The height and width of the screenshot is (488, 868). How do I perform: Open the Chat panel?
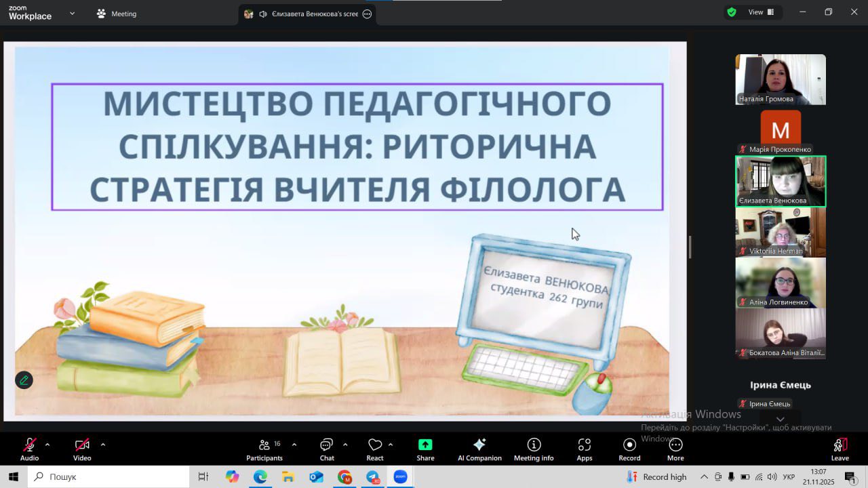[327, 449]
